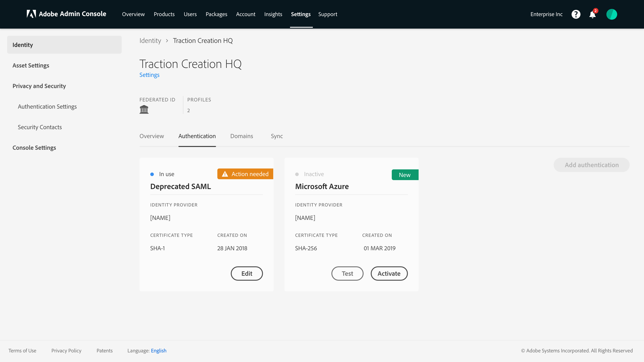Open the green user avatar menu
This screenshot has height=362, width=644.
(612, 14)
